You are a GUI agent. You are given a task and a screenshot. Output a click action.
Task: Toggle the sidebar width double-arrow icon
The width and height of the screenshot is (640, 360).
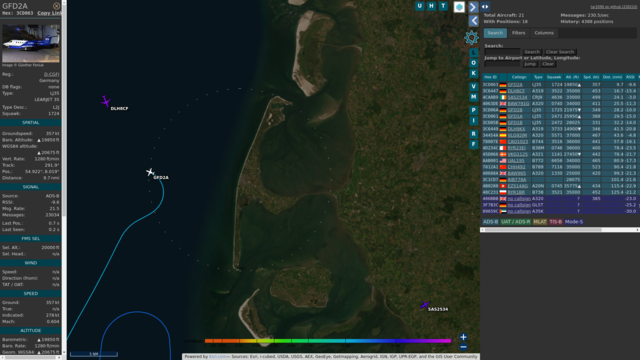484,7
